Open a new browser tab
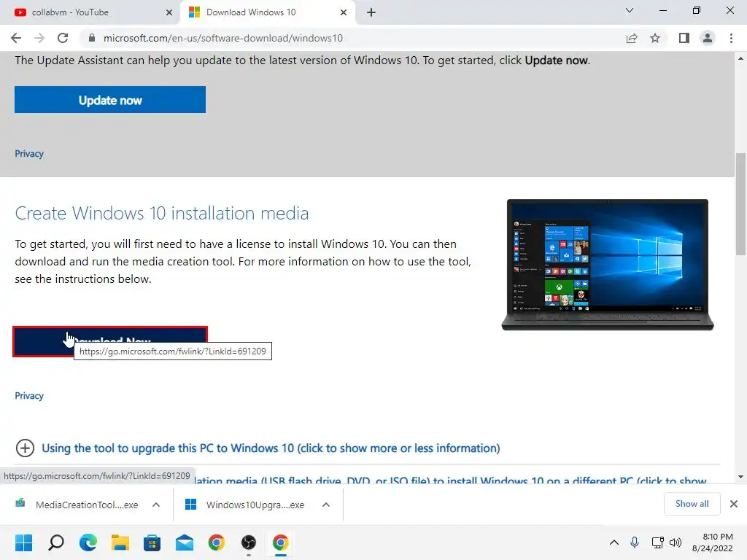The height and width of the screenshot is (560, 747). coord(371,12)
